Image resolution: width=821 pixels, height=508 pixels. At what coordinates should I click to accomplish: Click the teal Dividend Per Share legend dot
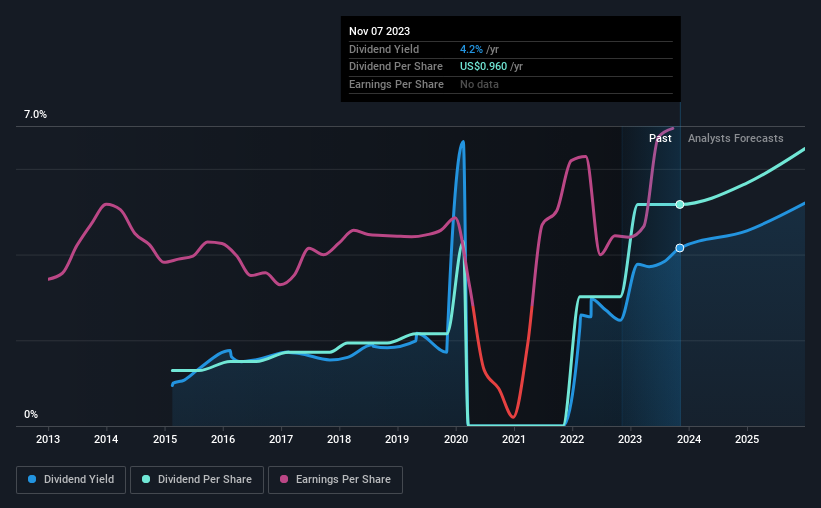(146, 480)
